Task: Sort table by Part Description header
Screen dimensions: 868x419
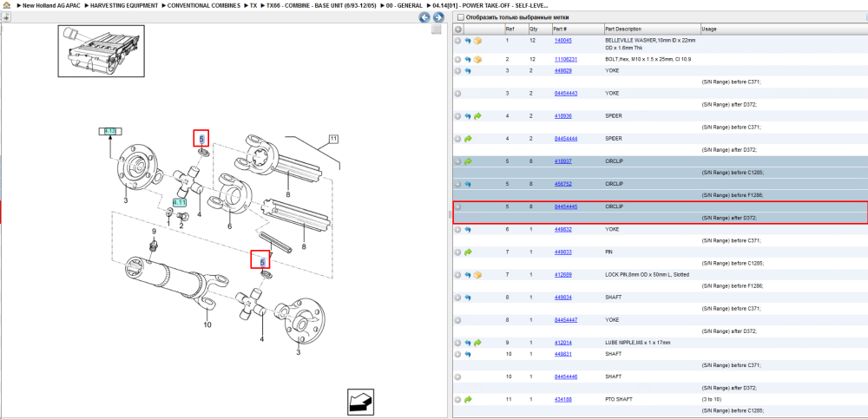Action: click(x=623, y=29)
